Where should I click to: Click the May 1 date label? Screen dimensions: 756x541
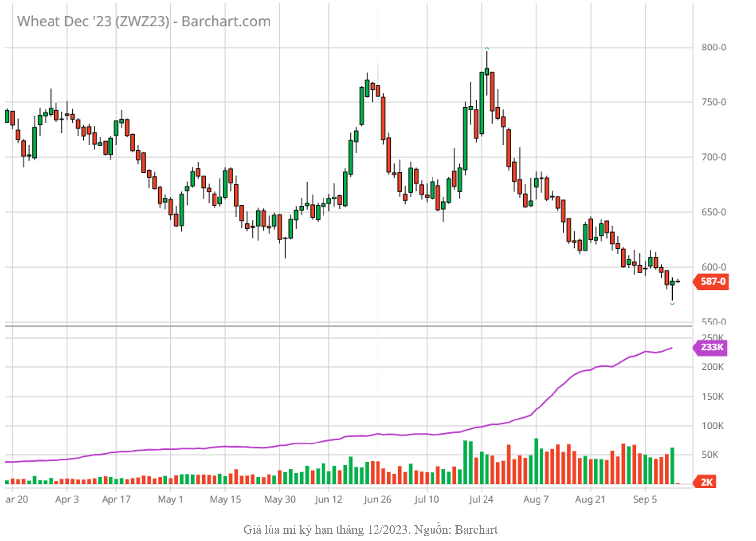170,499
